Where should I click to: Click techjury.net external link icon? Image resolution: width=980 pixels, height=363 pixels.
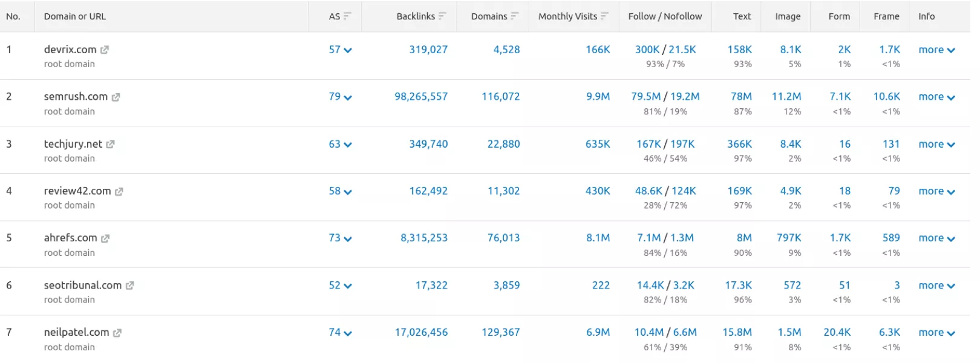(x=110, y=145)
